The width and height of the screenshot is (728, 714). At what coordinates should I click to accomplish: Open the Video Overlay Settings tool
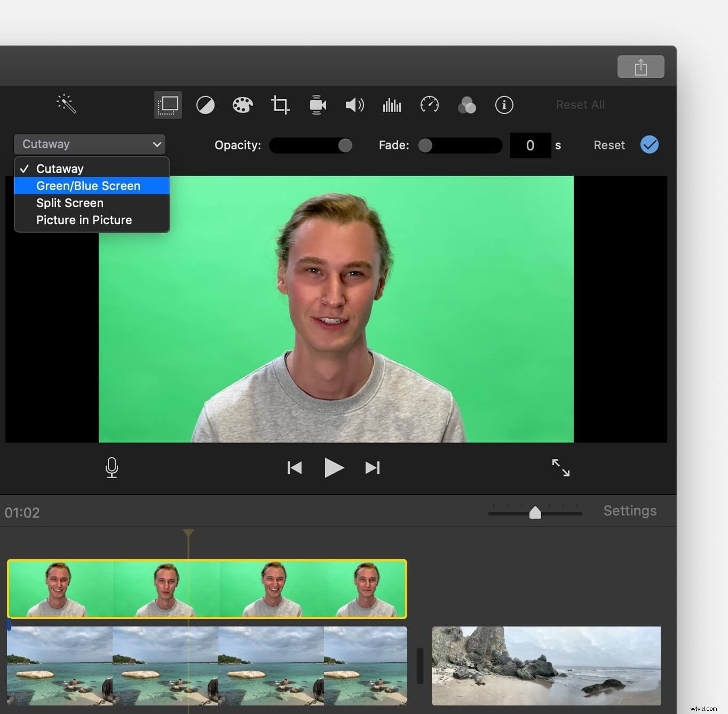point(168,105)
